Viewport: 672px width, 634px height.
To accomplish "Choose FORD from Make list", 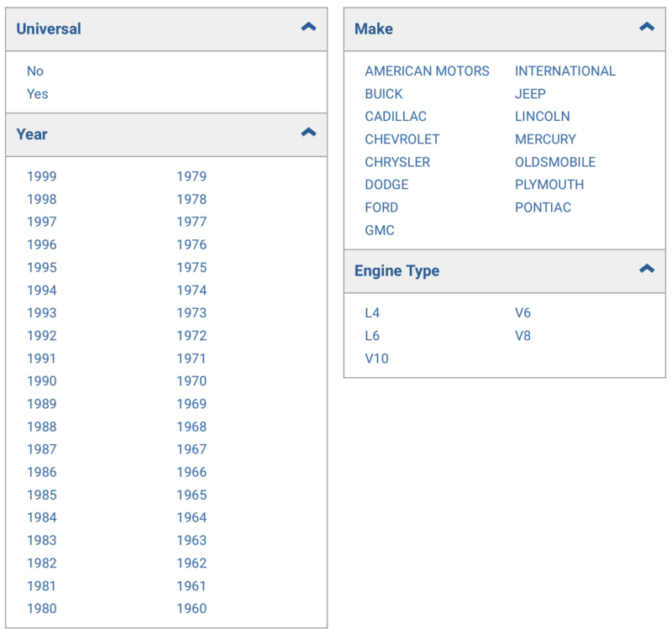I will tap(381, 207).
